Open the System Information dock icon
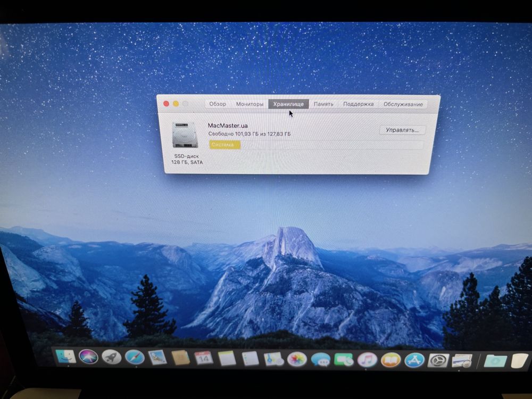 (x=462, y=361)
